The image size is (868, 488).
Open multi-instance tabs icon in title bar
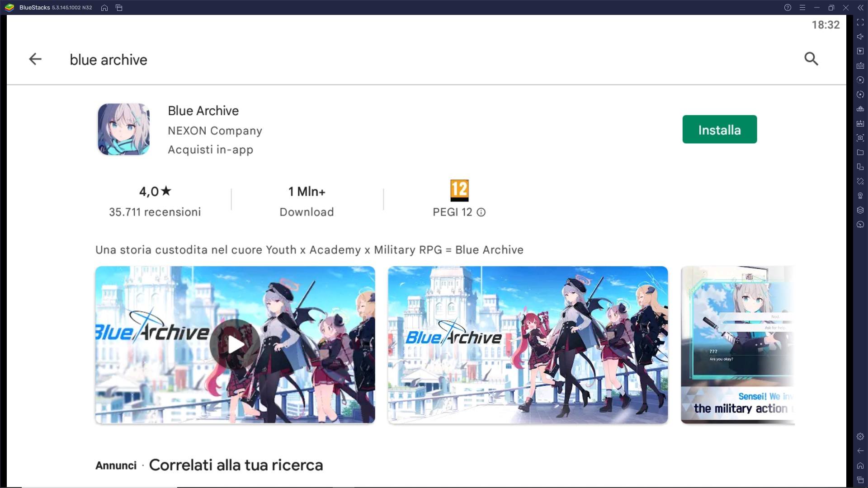pos(119,8)
